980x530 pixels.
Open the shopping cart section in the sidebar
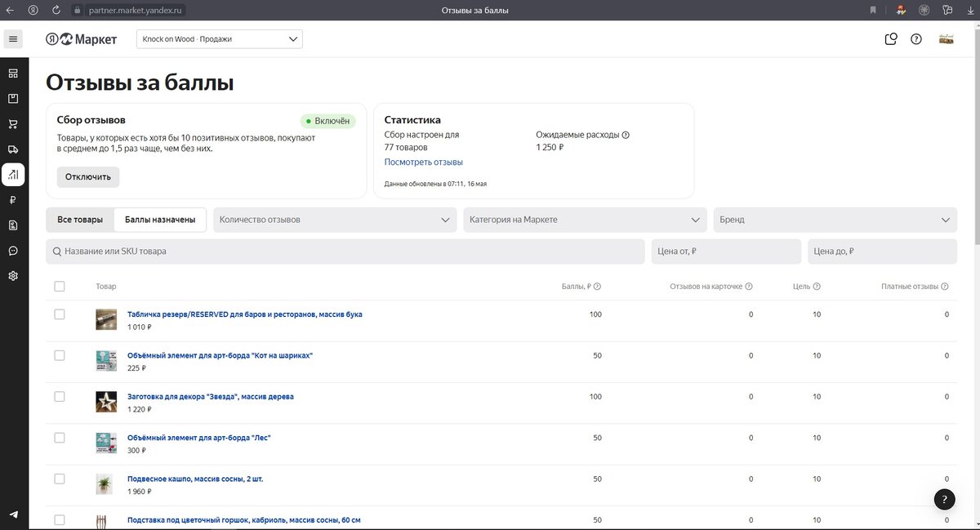coord(13,124)
